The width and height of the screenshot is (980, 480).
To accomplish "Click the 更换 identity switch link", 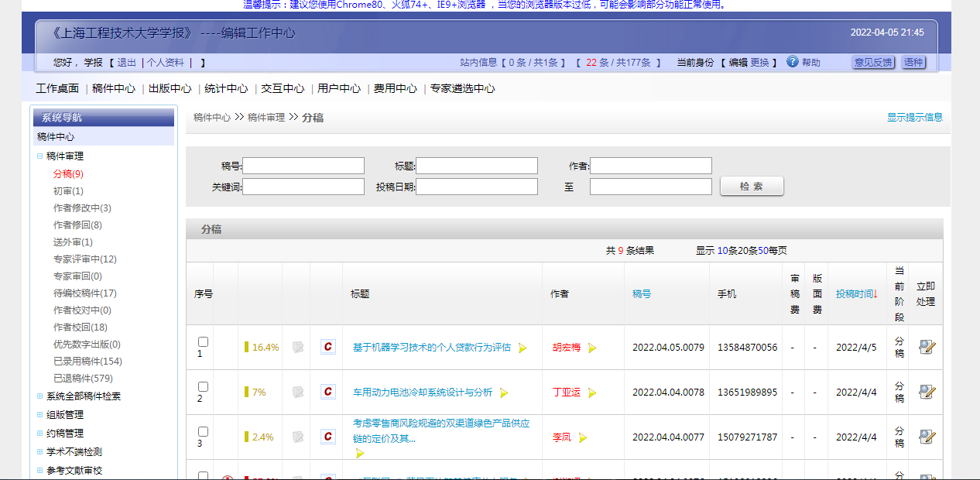I will [x=759, y=63].
